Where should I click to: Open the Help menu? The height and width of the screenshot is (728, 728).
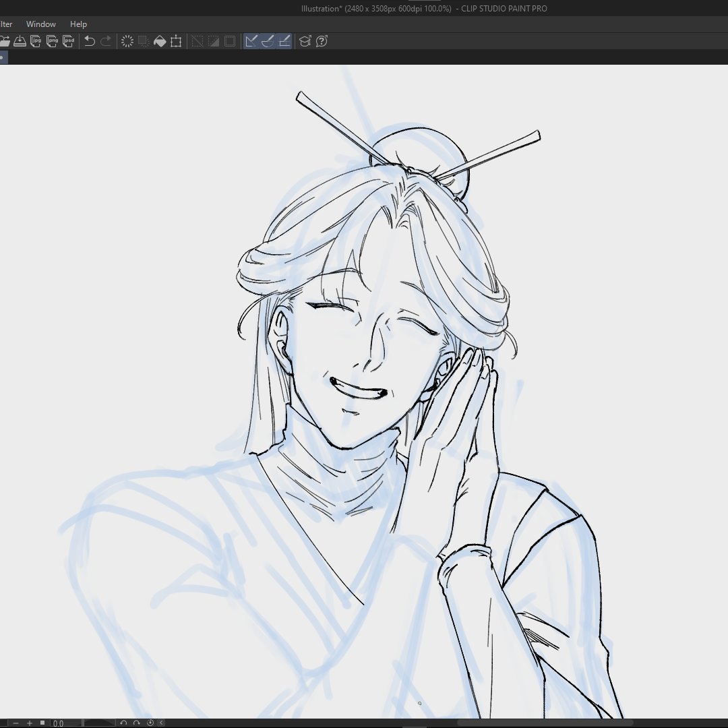[78, 24]
